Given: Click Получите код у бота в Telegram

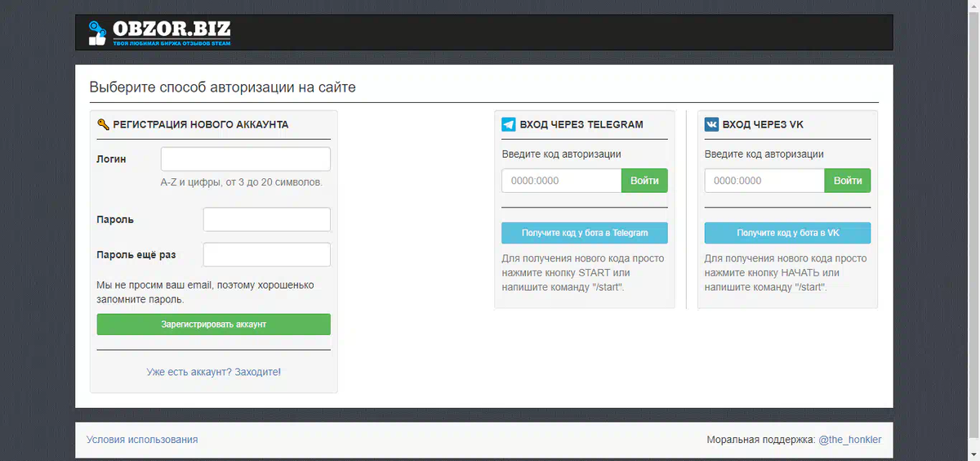Looking at the screenshot, I should (x=585, y=233).
